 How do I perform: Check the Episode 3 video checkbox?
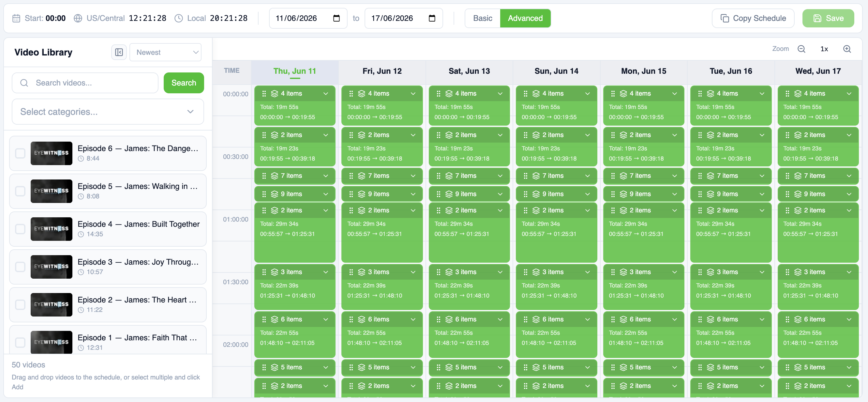point(20,267)
